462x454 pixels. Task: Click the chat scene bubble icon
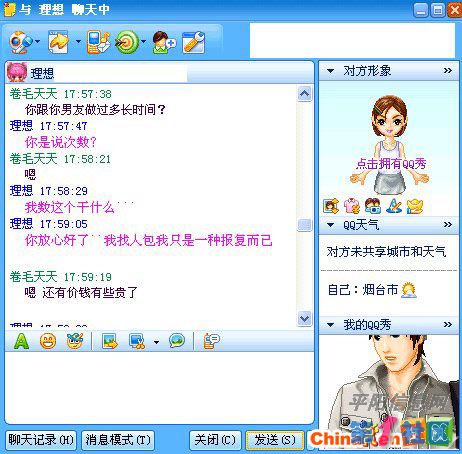coord(177,341)
